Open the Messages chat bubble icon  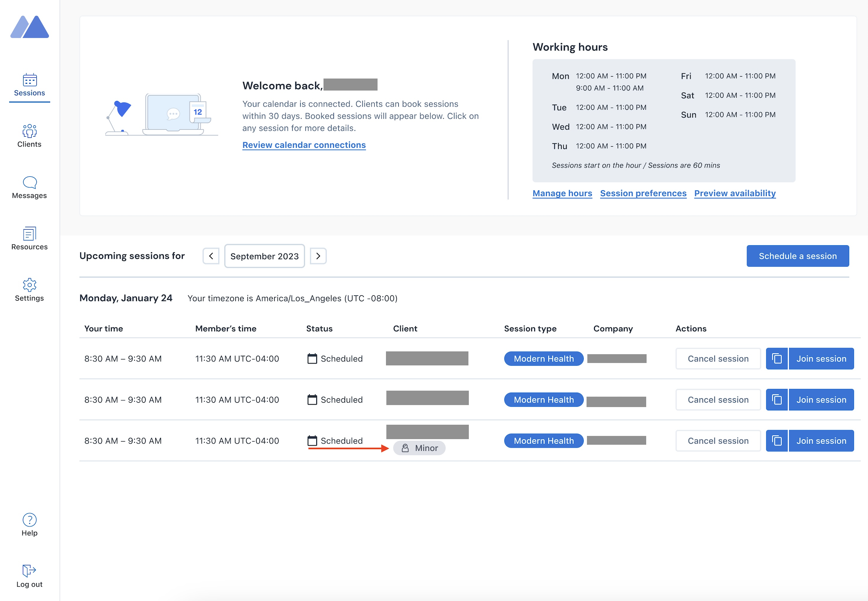click(29, 183)
